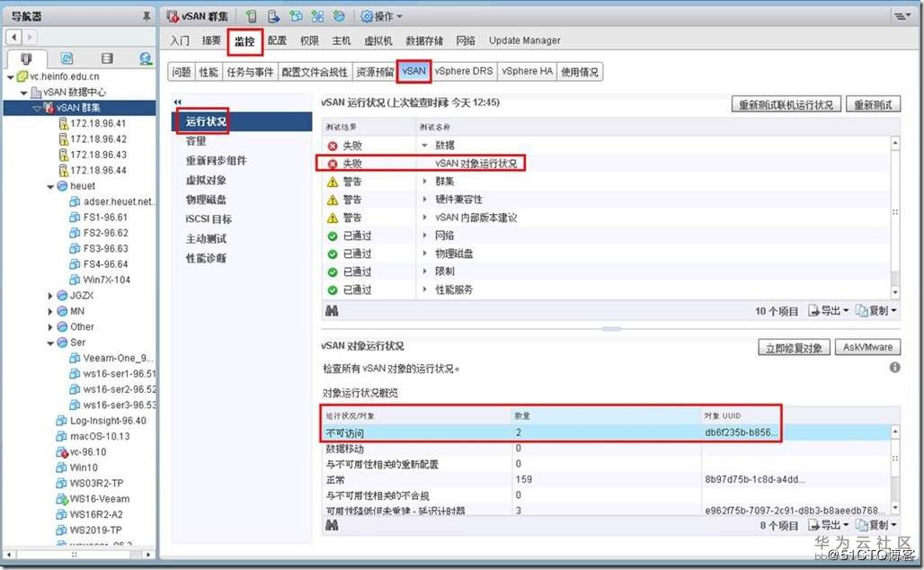This screenshot has width=924, height=570.
Task: Open the Networking navigator tab icon
Action: click(x=146, y=58)
